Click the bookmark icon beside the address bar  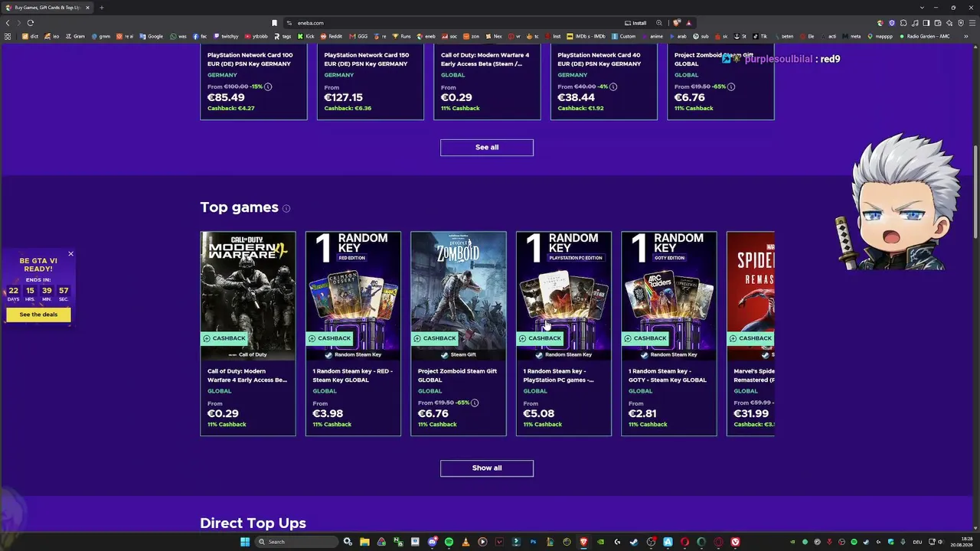274,23
